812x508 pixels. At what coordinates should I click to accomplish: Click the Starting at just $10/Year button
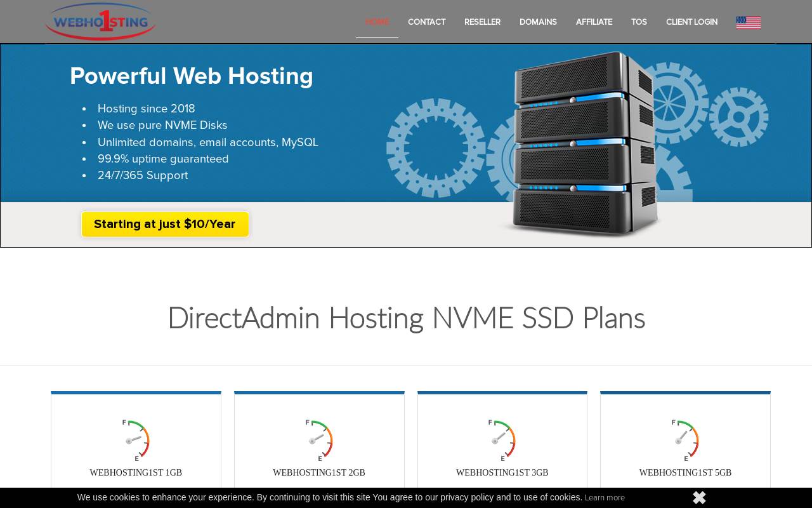click(x=165, y=224)
